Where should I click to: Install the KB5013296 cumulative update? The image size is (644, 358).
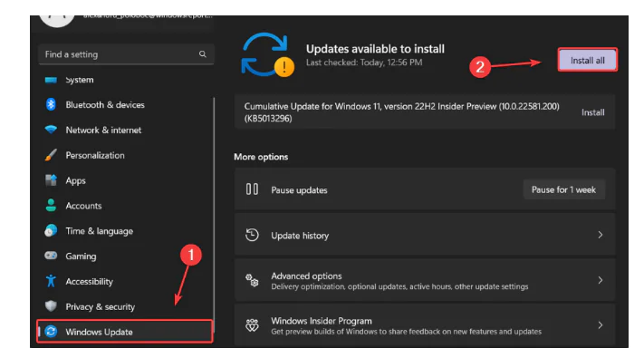pos(592,112)
